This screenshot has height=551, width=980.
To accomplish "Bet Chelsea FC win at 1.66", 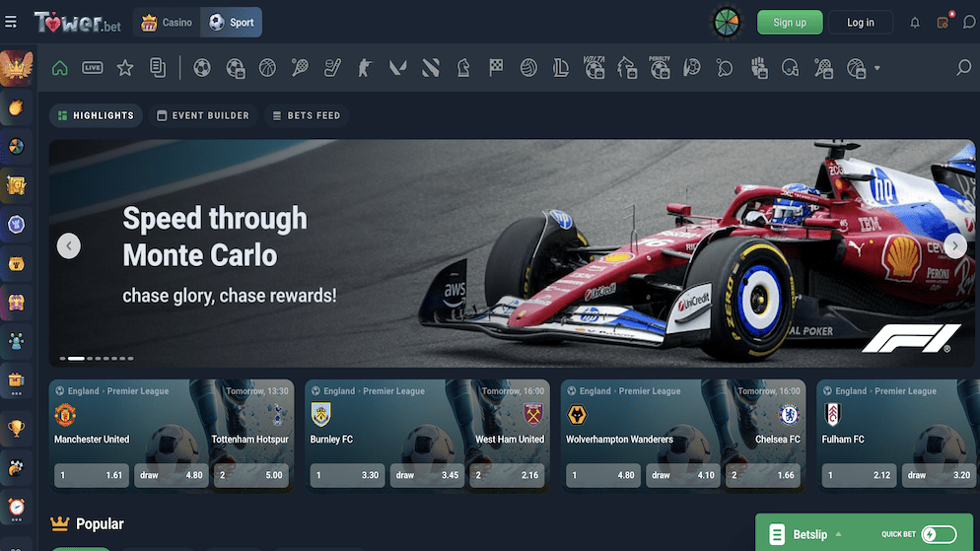I will click(x=763, y=475).
